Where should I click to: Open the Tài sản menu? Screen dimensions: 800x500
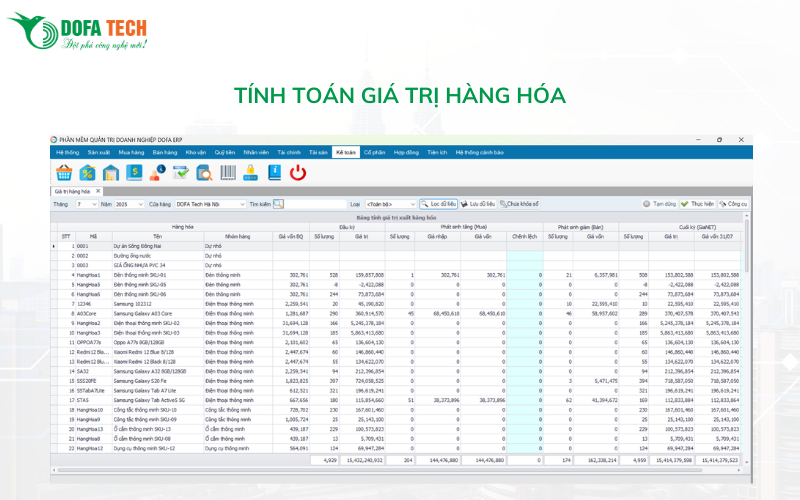click(x=318, y=153)
